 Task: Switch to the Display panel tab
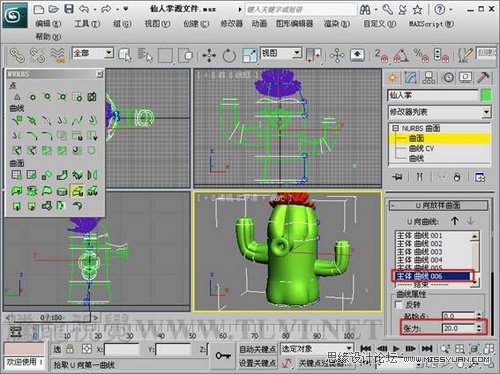point(466,78)
